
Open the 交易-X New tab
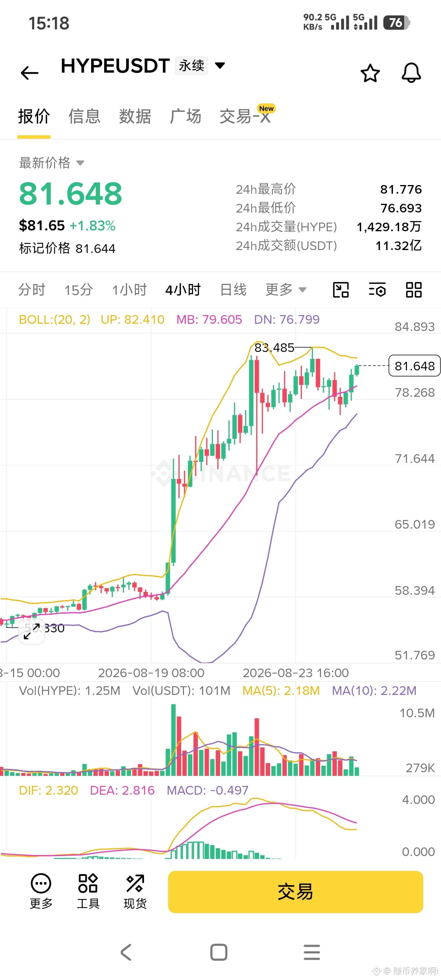247,115
